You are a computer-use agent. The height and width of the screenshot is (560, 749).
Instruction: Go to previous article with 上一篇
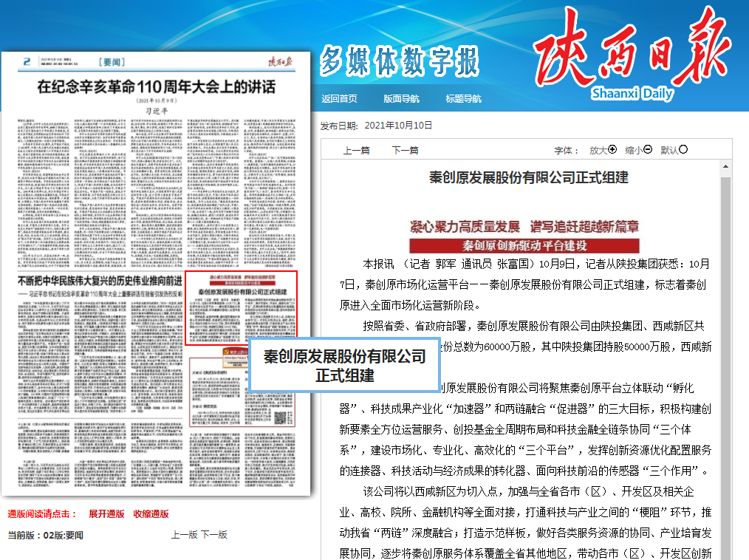pyautogui.click(x=357, y=151)
